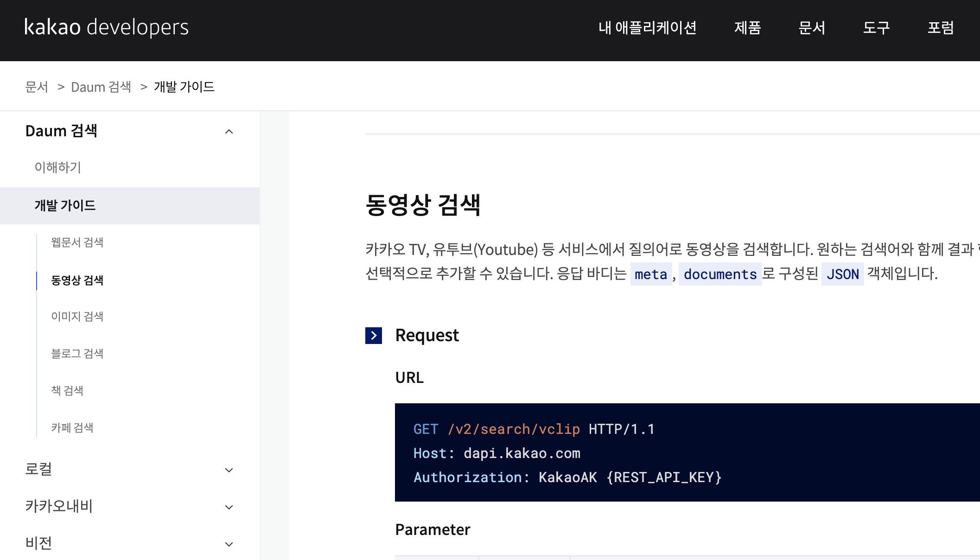Jump to 이미지 검색 section
Image resolution: width=980 pixels, height=560 pixels.
pyautogui.click(x=77, y=317)
